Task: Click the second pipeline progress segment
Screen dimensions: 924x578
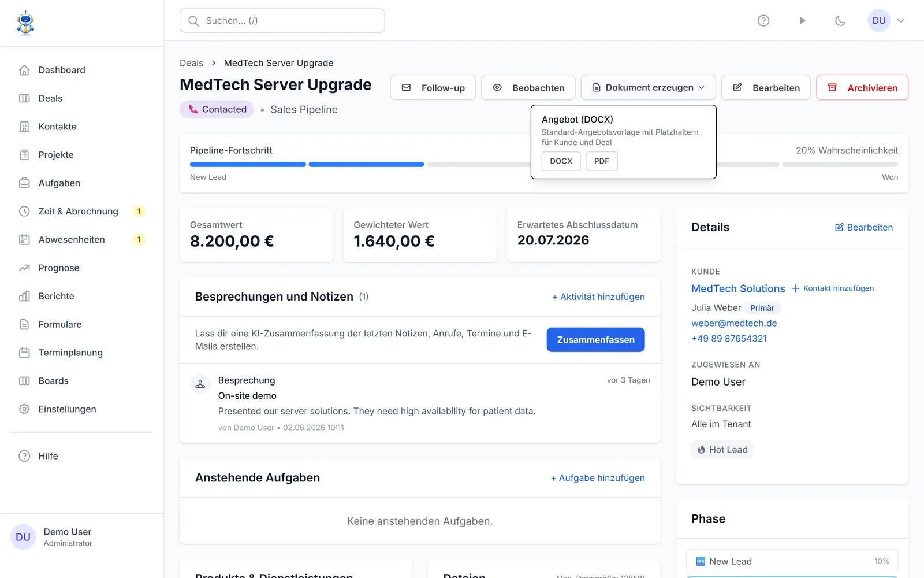Action: click(x=366, y=165)
